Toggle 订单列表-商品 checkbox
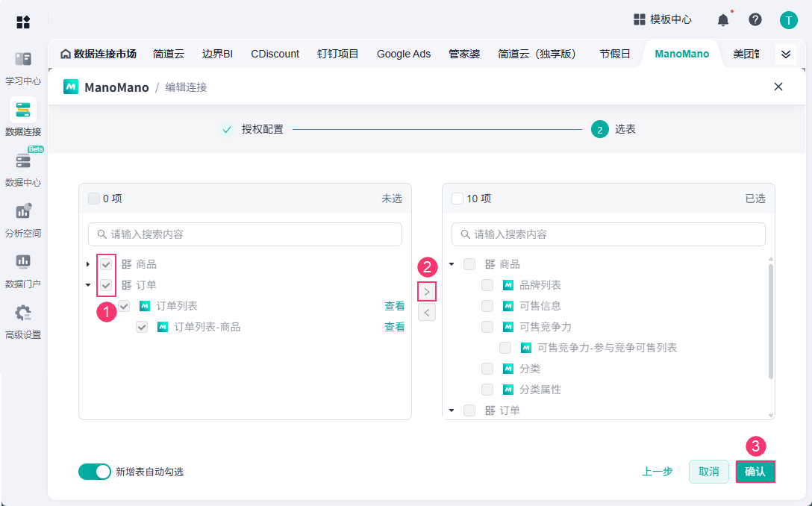Image resolution: width=812 pixels, height=506 pixels. pos(142,328)
